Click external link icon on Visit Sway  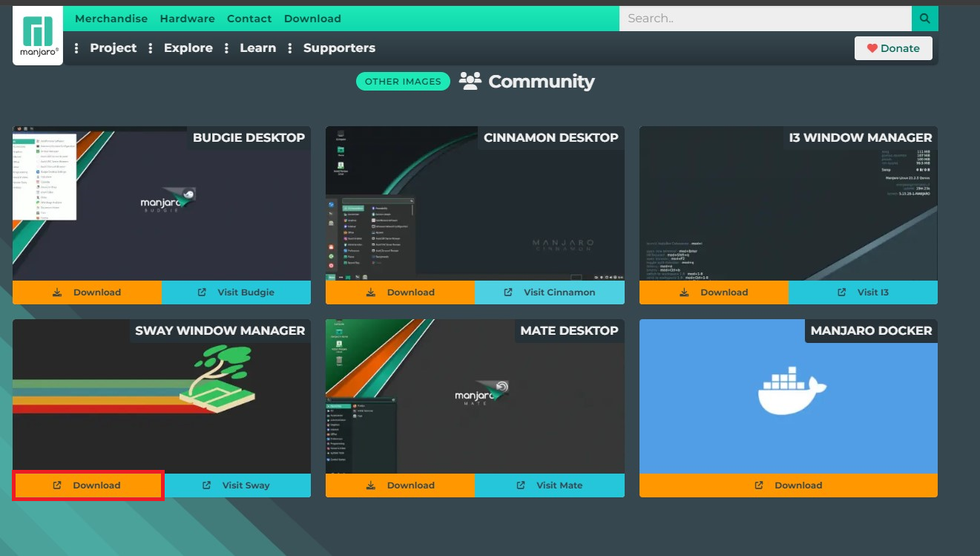pyautogui.click(x=207, y=485)
